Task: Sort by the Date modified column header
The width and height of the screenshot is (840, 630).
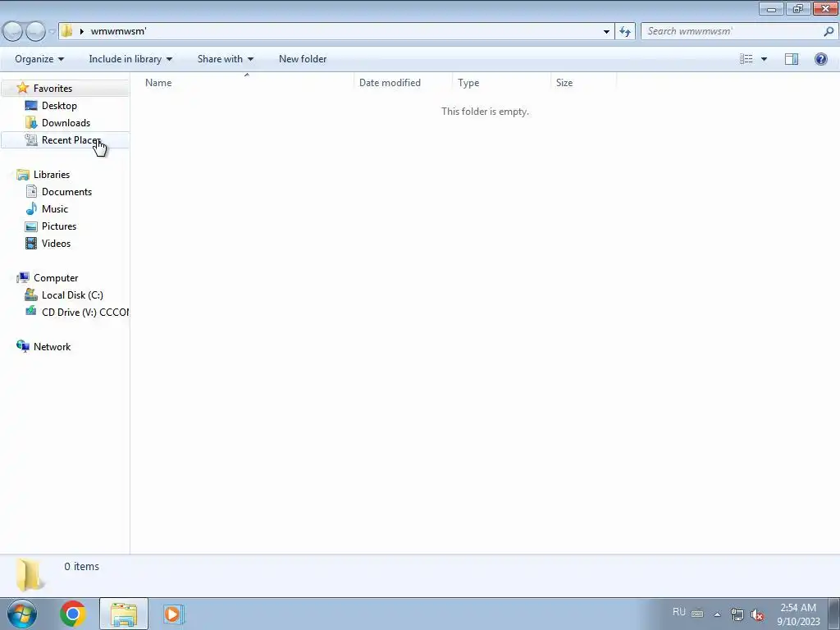Action: point(403,83)
